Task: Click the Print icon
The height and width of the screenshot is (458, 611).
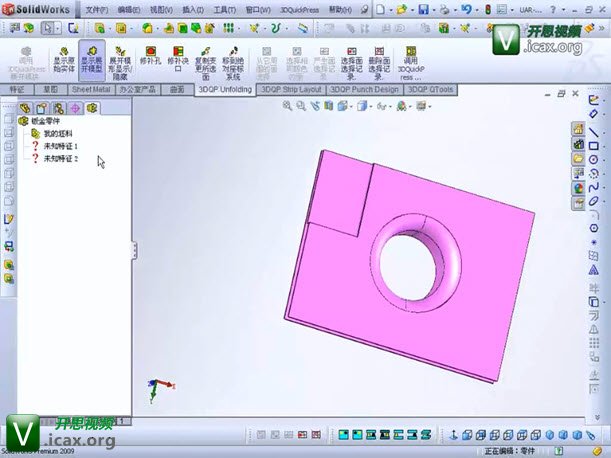Action: pyautogui.click(x=445, y=9)
